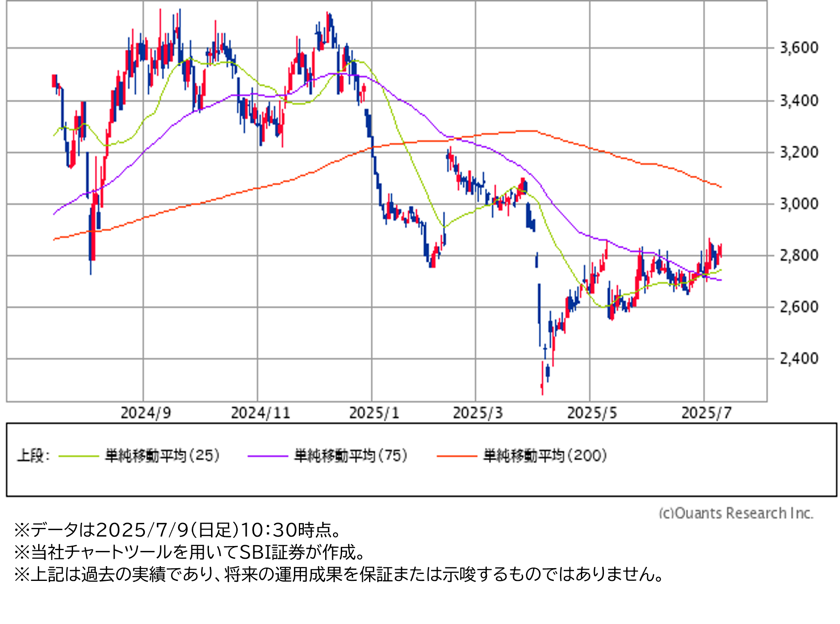The width and height of the screenshot is (840, 624).
Task: Click the 2025/7 date axis label
Action: (706, 413)
